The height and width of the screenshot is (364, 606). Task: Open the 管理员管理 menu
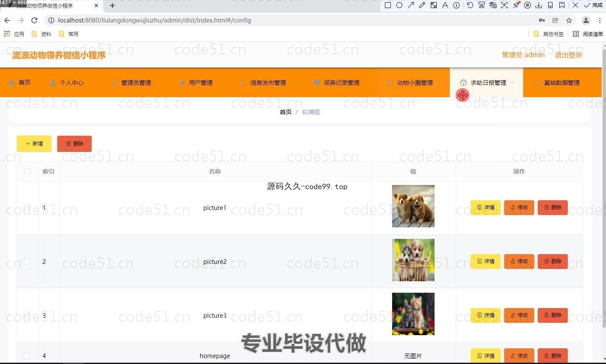135,83
